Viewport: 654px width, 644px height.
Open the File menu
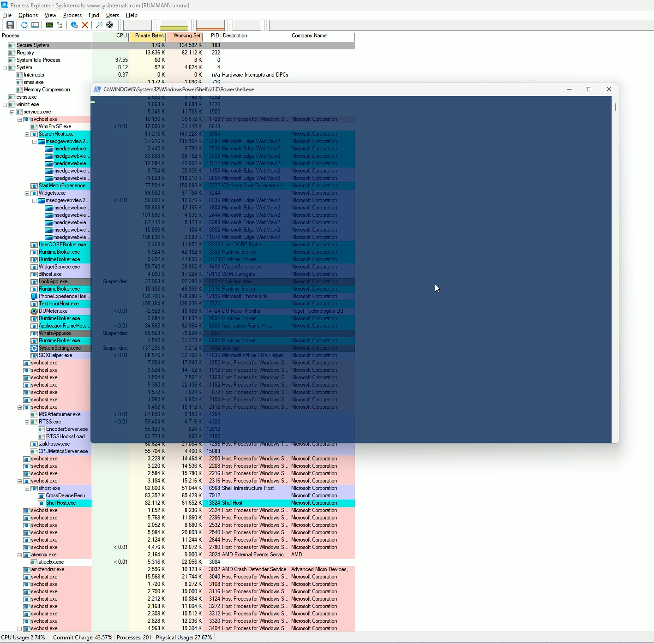[x=7, y=15]
